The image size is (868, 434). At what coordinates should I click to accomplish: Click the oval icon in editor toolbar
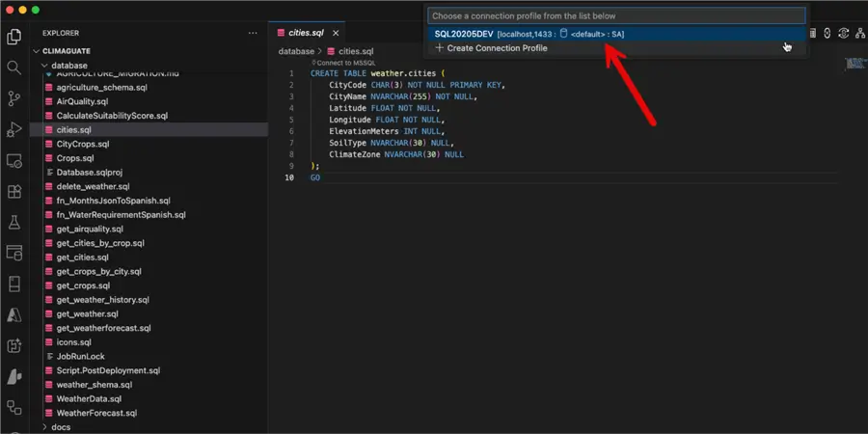pos(827,33)
